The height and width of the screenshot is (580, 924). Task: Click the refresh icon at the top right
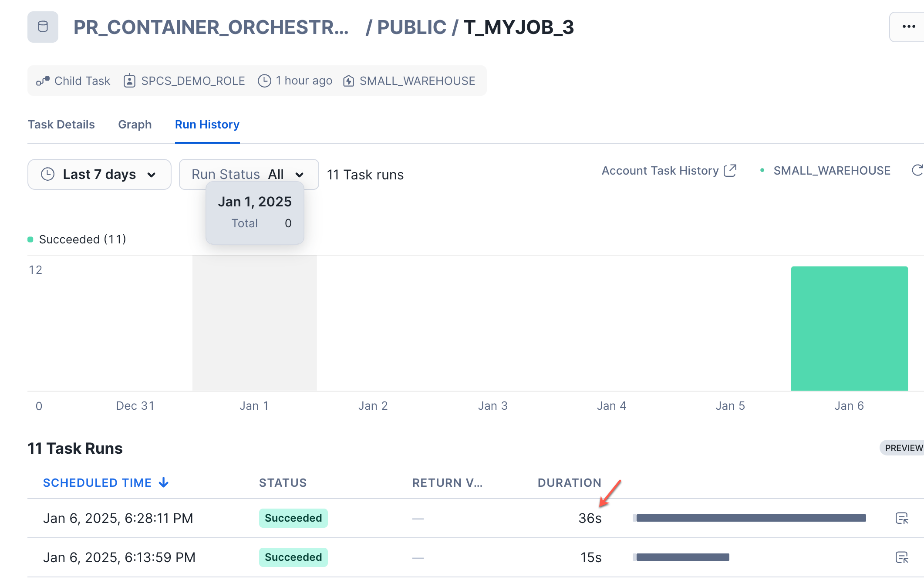tap(917, 171)
